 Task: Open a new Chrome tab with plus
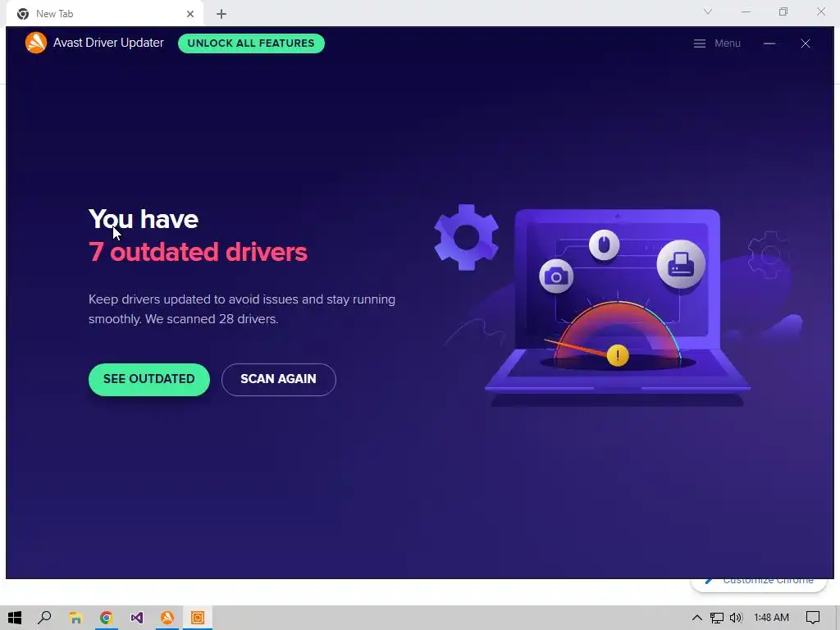221,14
